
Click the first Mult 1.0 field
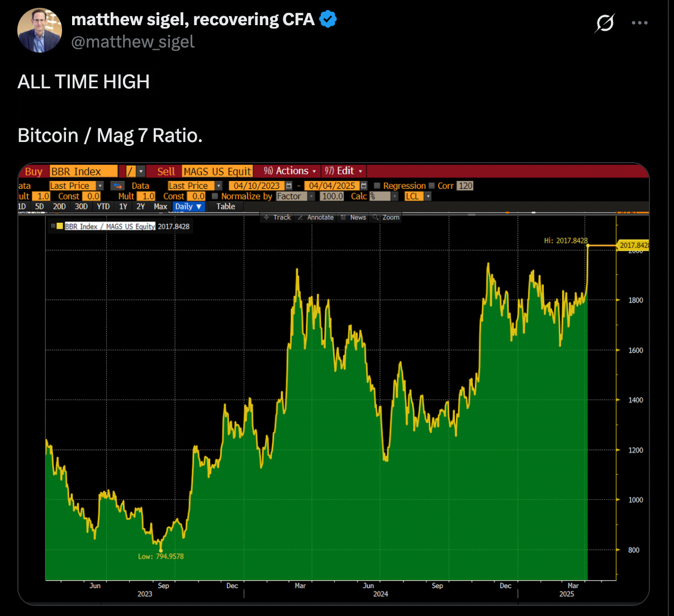point(41,196)
